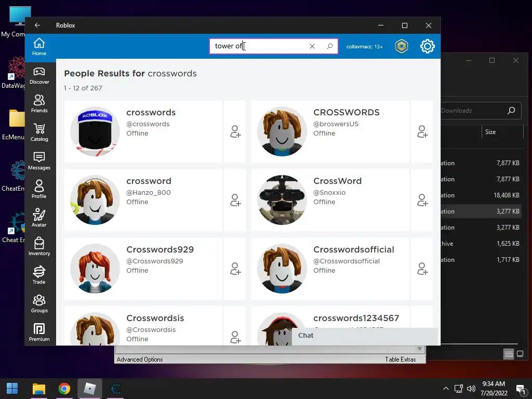532x399 pixels.
Task: Go back using Roblox window back arrow
Action: point(37,25)
